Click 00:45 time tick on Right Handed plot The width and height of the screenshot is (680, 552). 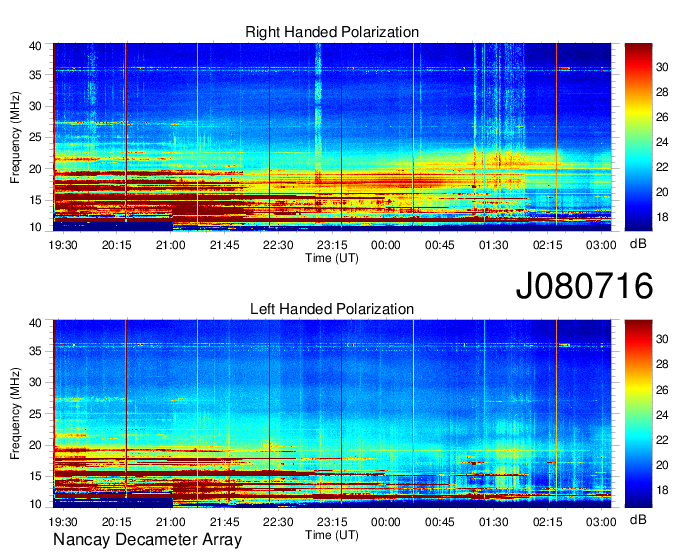tap(439, 245)
